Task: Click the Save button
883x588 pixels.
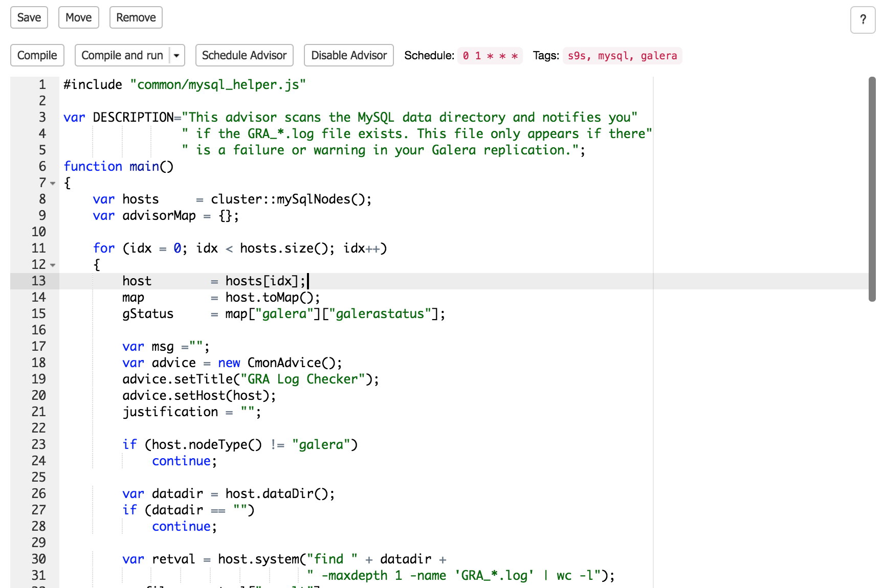Action: (x=29, y=17)
